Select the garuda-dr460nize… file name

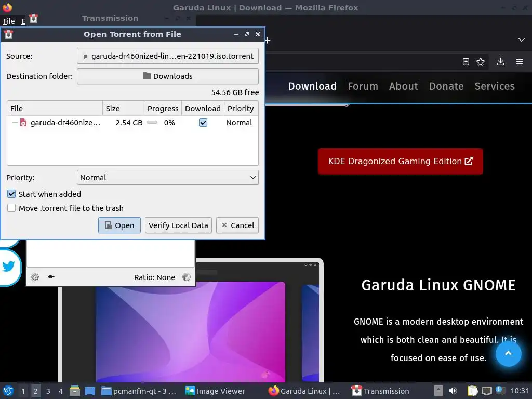click(65, 123)
